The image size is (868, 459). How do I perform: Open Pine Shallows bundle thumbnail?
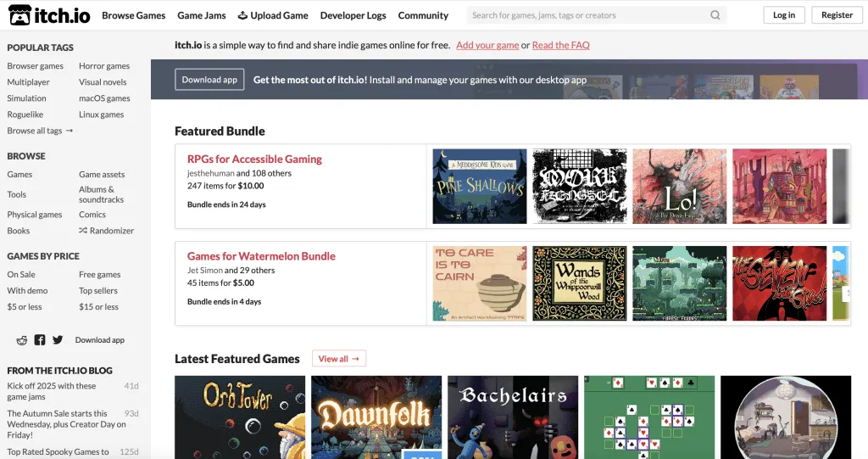(480, 187)
